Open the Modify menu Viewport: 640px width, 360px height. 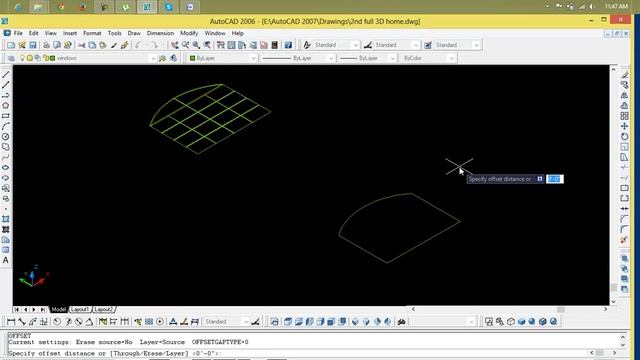click(x=189, y=33)
